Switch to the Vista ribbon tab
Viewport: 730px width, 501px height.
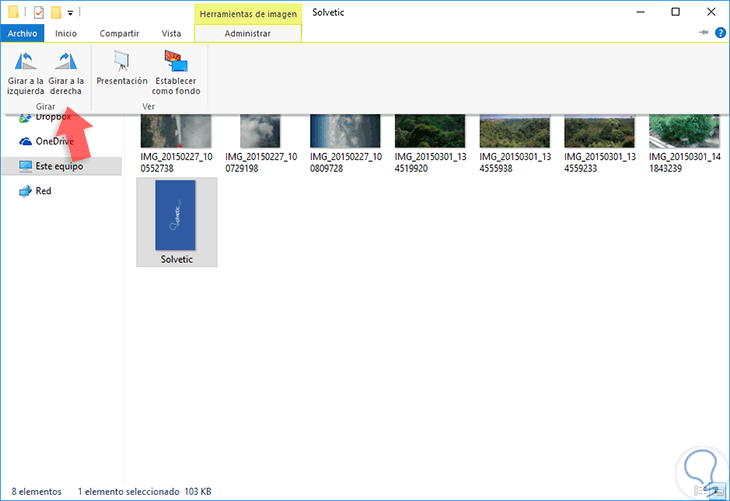[x=171, y=34]
